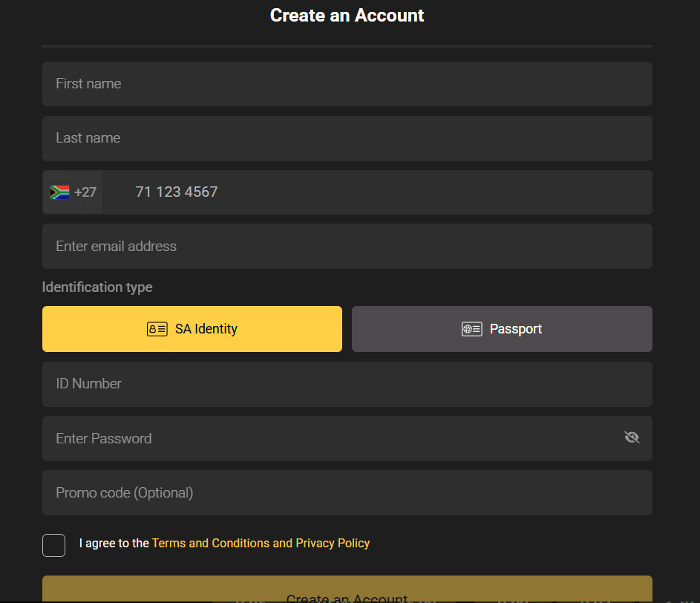Open the +27 country code selector
Viewport: 700px width, 603px height.
[x=73, y=192]
